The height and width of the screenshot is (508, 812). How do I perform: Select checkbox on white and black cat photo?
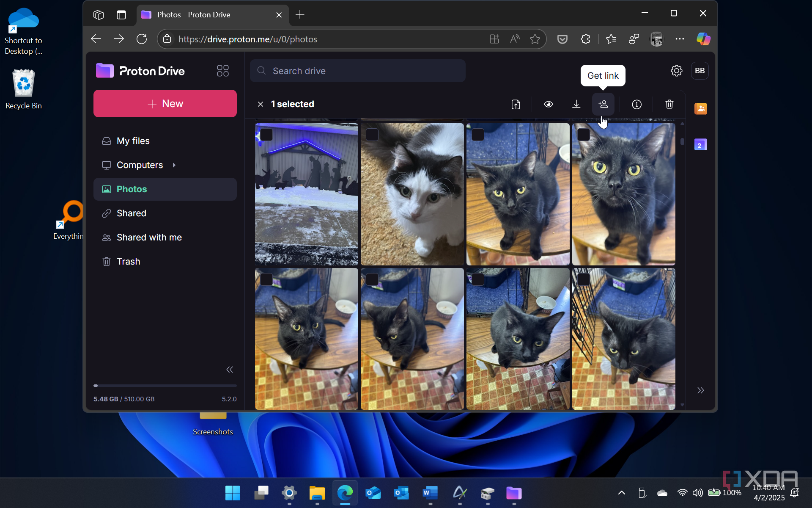[x=372, y=135]
